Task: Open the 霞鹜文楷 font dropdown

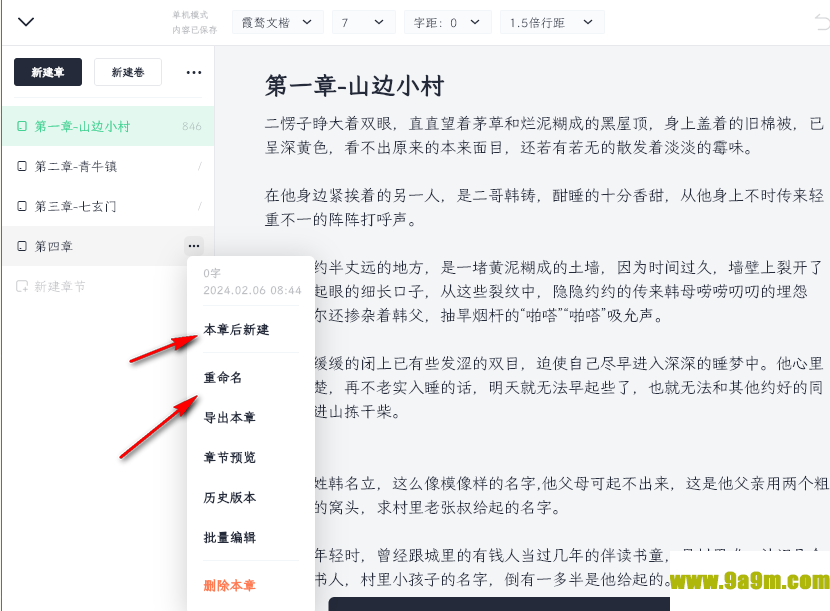Action: click(277, 22)
